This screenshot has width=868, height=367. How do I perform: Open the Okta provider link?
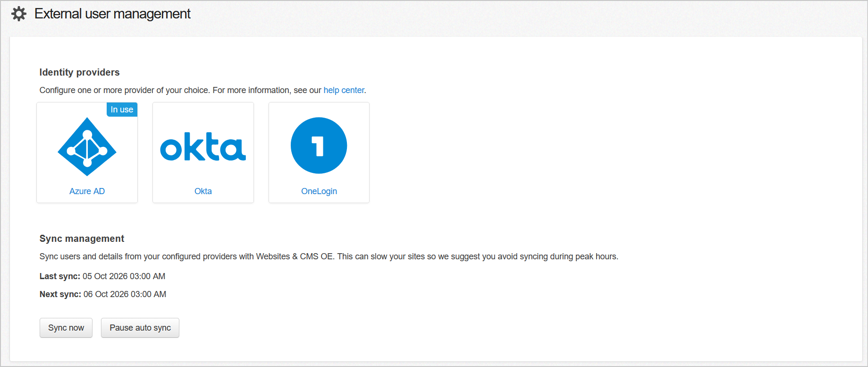(x=203, y=191)
